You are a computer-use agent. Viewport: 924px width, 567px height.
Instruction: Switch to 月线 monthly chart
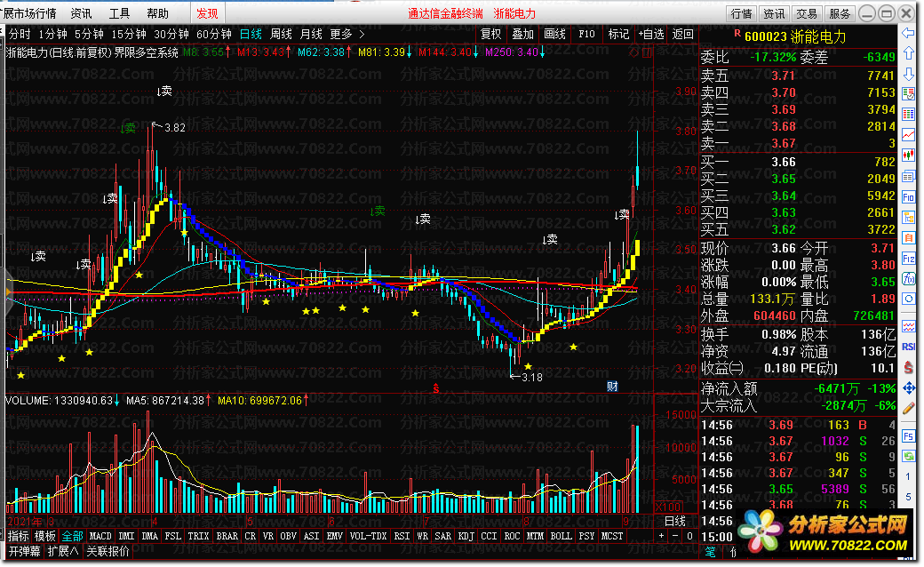point(311,34)
